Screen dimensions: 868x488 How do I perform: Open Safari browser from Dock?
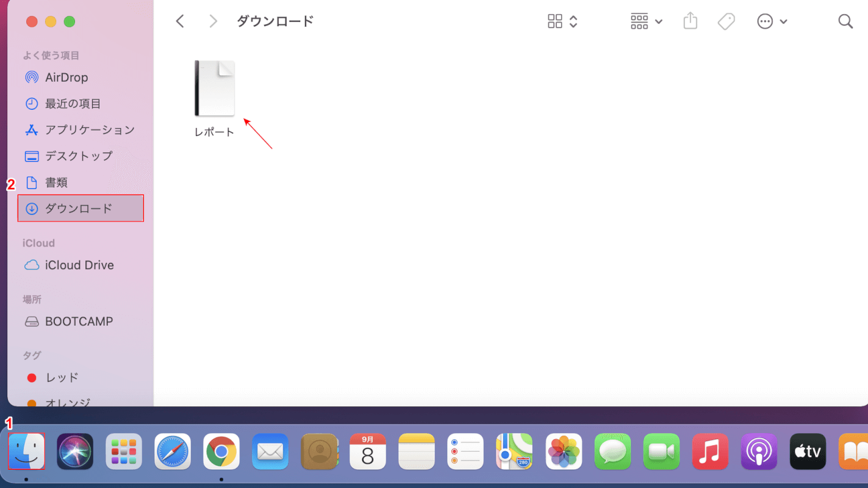pos(173,451)
